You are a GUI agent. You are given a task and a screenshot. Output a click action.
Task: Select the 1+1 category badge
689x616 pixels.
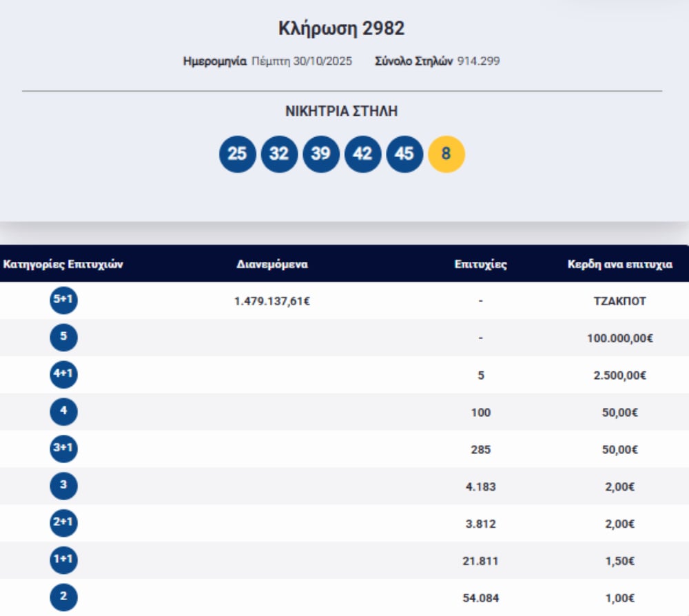tap(63, 560)
